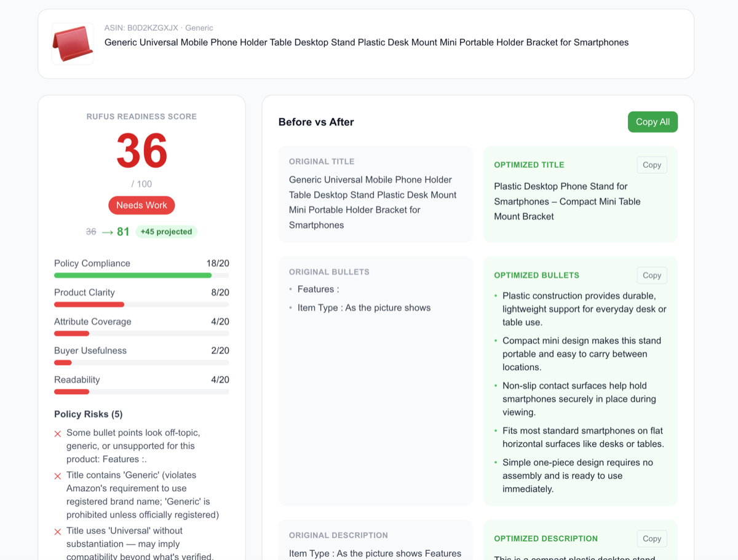Viewport: 738px width, 560px height.
Task: Click the Policy Risks (5) heading
Action: tap(88, 414)
